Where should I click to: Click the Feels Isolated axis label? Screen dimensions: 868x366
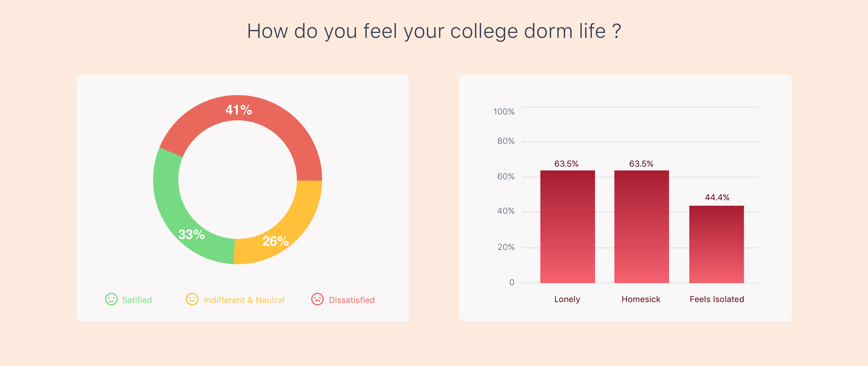pyautogui.click(x=717, y=299)
